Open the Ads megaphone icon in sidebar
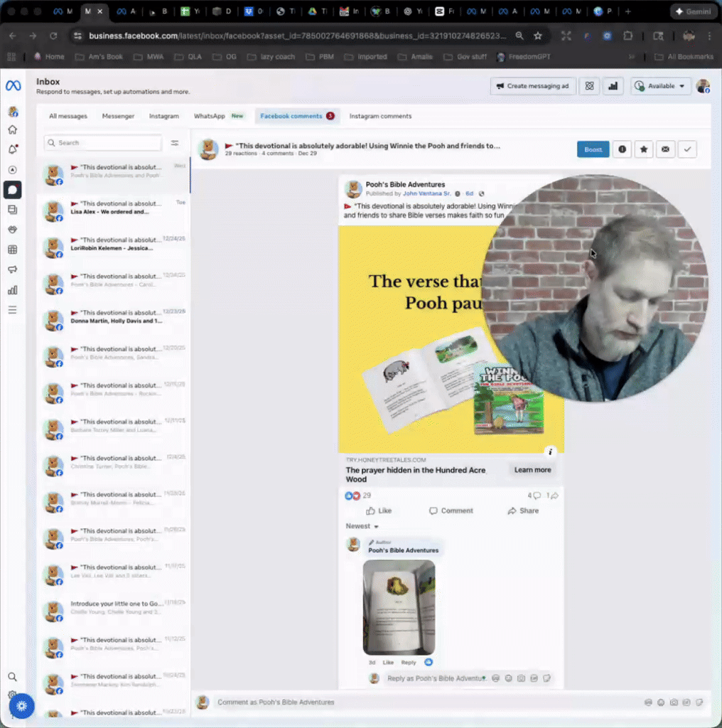 (13, 269)
